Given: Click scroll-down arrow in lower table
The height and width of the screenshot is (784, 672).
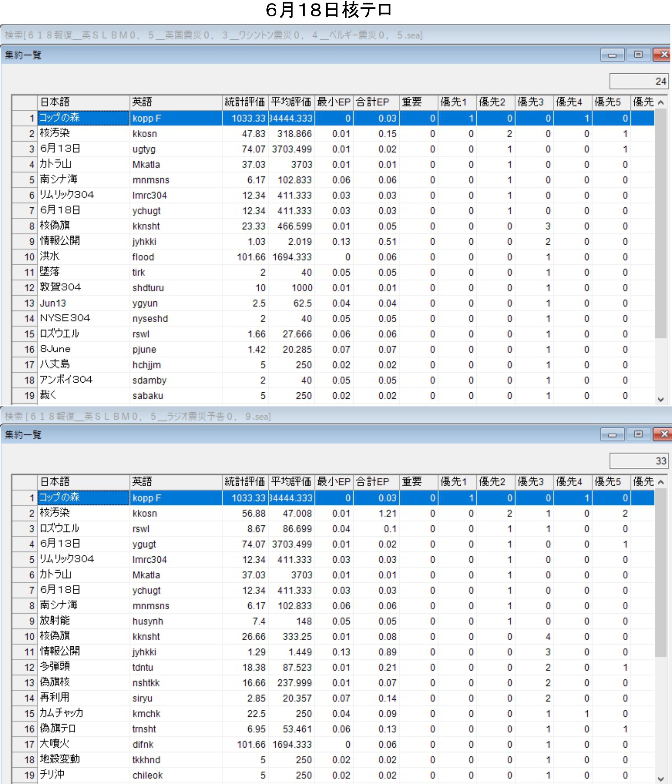Looking at the screenshot, I should (661, 779).
